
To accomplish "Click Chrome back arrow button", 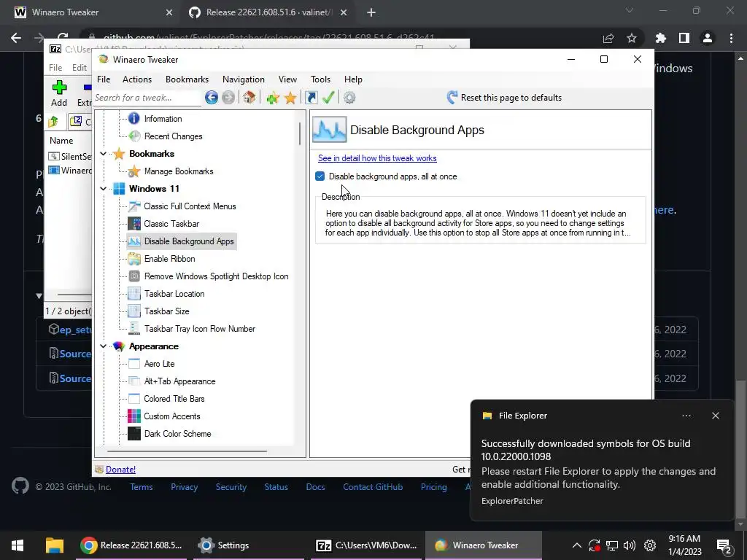I will pos(16,38).
